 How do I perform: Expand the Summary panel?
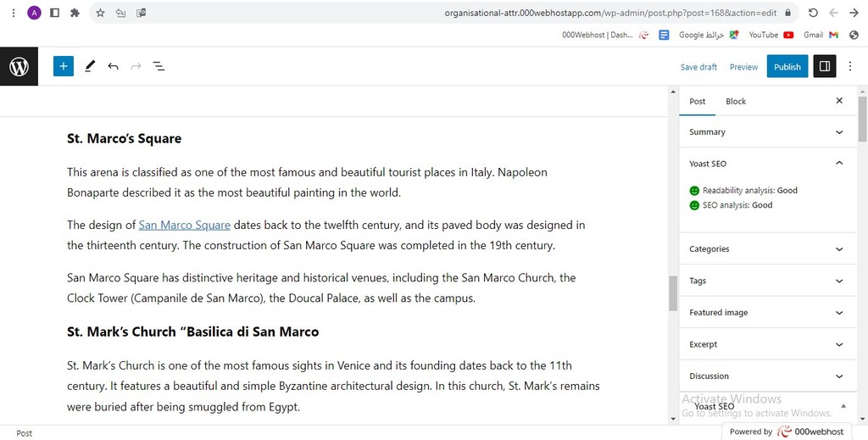(768, 131)
